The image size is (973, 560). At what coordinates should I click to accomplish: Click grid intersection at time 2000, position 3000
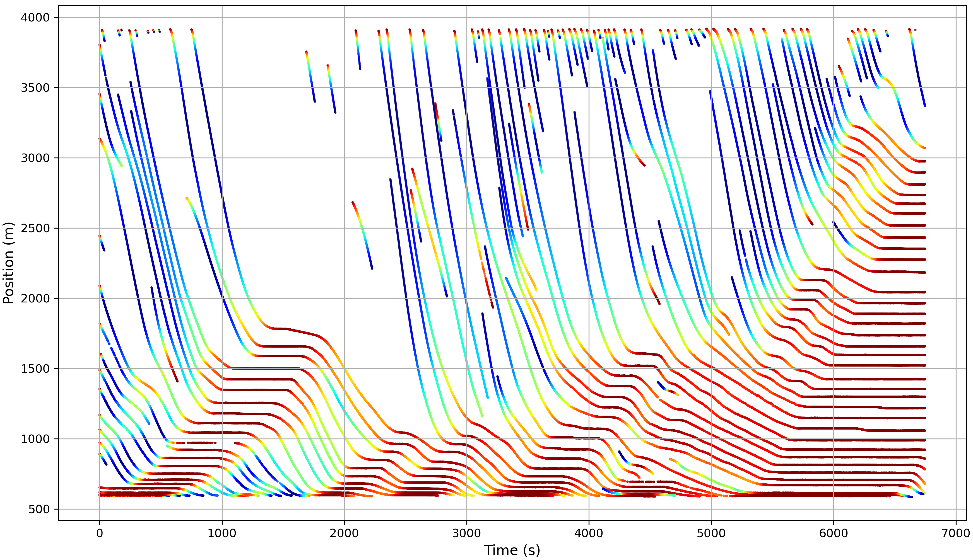[345, 158]
